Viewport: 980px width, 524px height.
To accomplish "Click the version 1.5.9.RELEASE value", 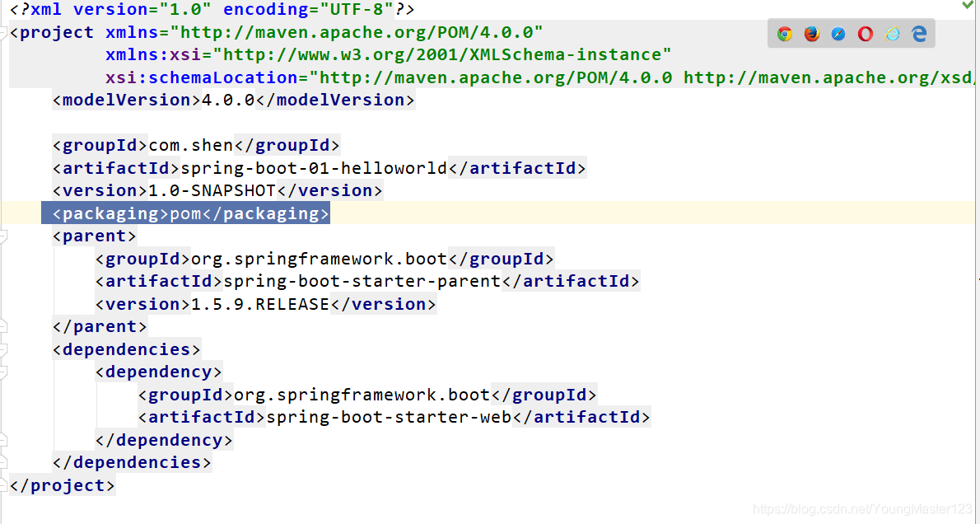I will [260, 304].
